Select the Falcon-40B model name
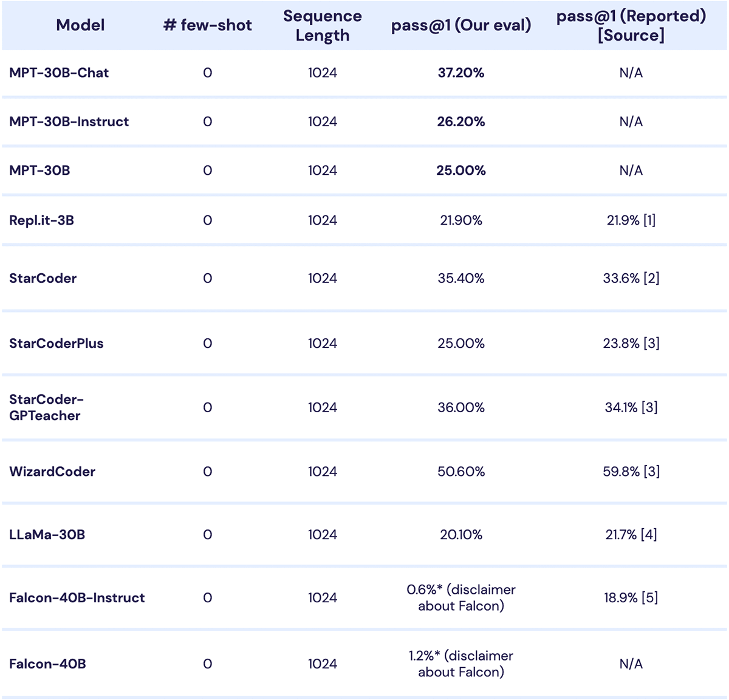 47,664
